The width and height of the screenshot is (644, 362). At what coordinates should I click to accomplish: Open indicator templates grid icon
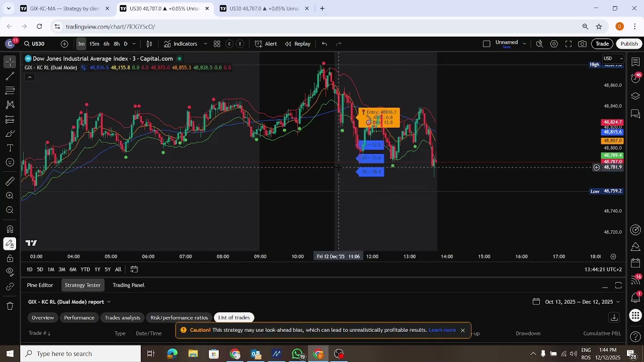tap(217, 44)
